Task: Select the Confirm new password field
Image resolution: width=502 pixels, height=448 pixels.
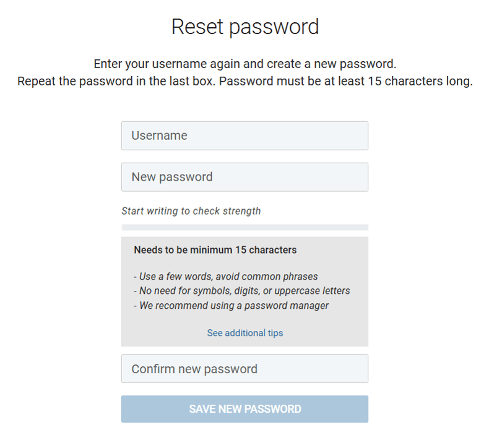Action: 245,369
